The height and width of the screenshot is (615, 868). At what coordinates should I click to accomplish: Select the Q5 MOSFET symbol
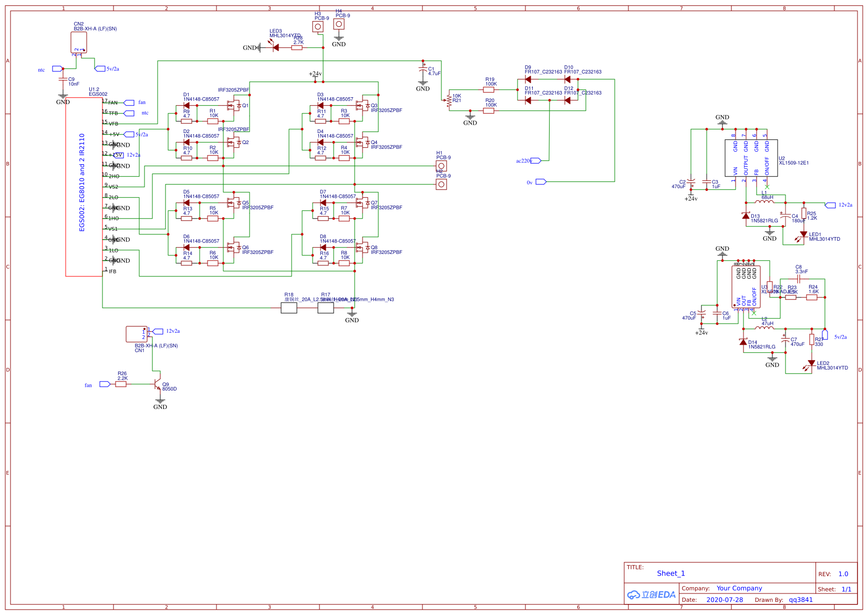234,203
